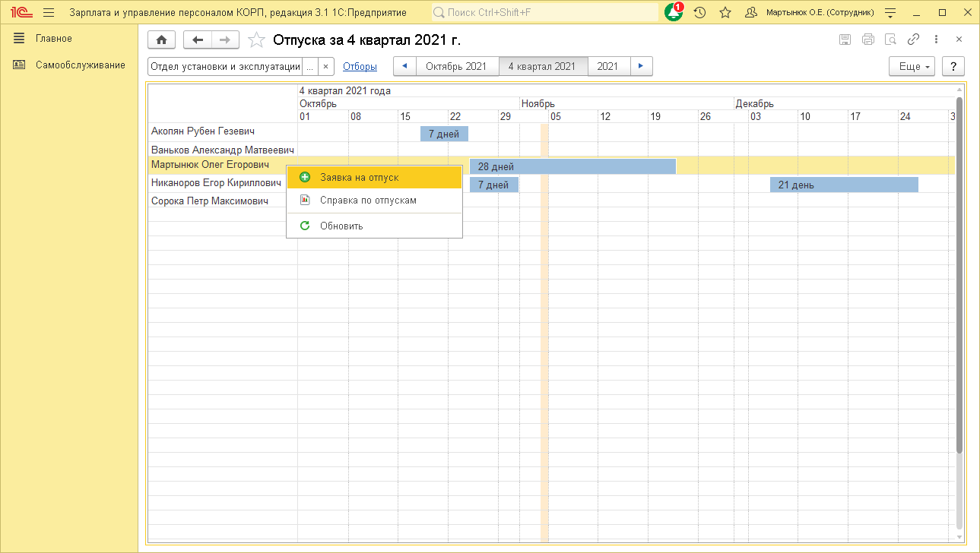Go to the home start page

click(162, 40)
